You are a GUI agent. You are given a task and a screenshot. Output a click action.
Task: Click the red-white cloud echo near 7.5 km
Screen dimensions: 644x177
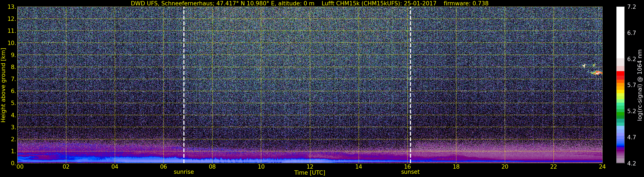point(597,73)
